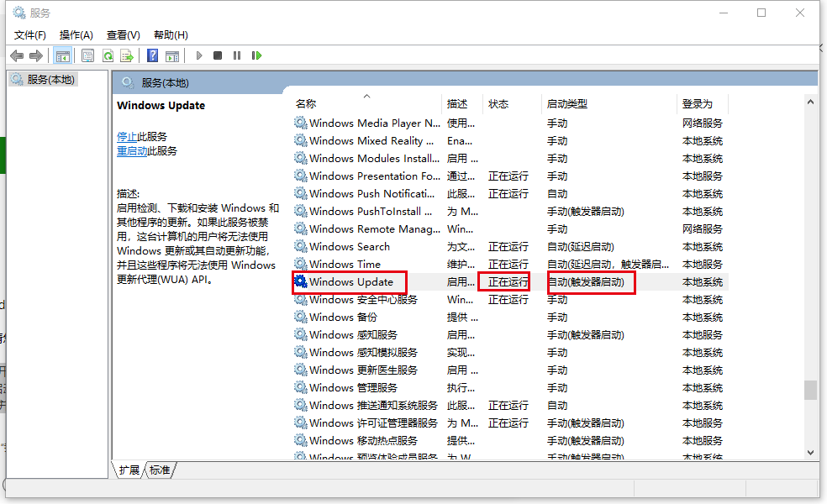Open the 文件(F) menu
The image size is (827, 504).
tap(30, 35)
